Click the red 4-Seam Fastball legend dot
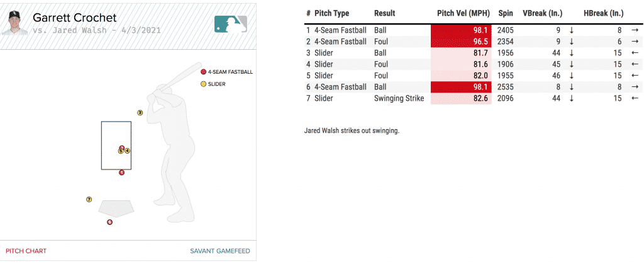Image resolution: width=644 pixels, height=264 pixels. pyautogui.click(x=203, y=72)
